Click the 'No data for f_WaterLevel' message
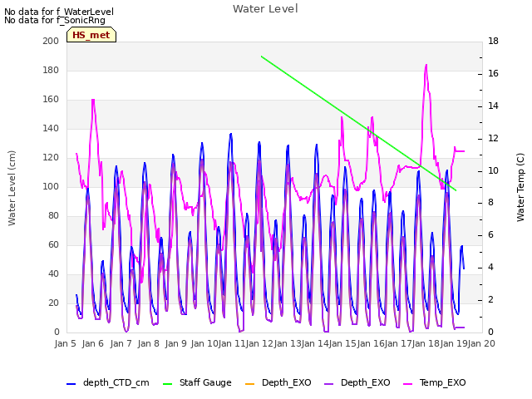The width and height of the screenshot is (532, 399). coord(59,12)
